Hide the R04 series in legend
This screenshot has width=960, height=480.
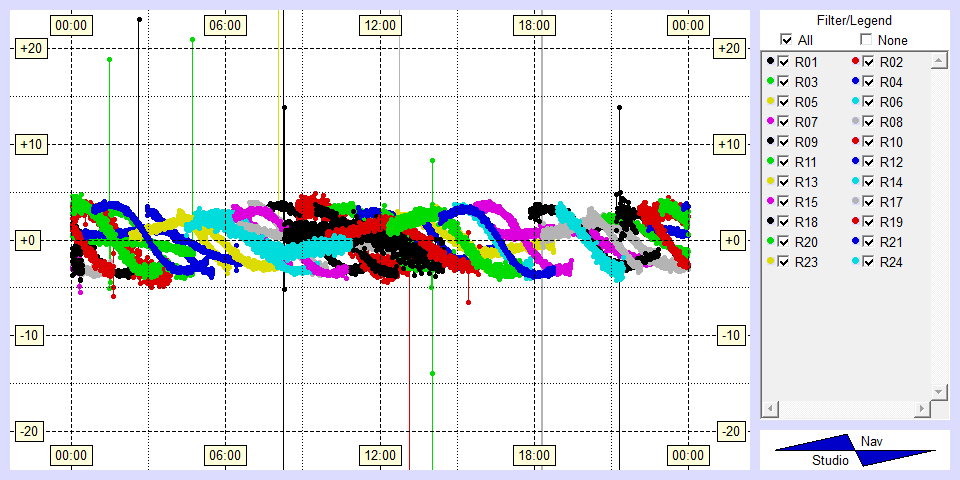(x=869, y=82)
